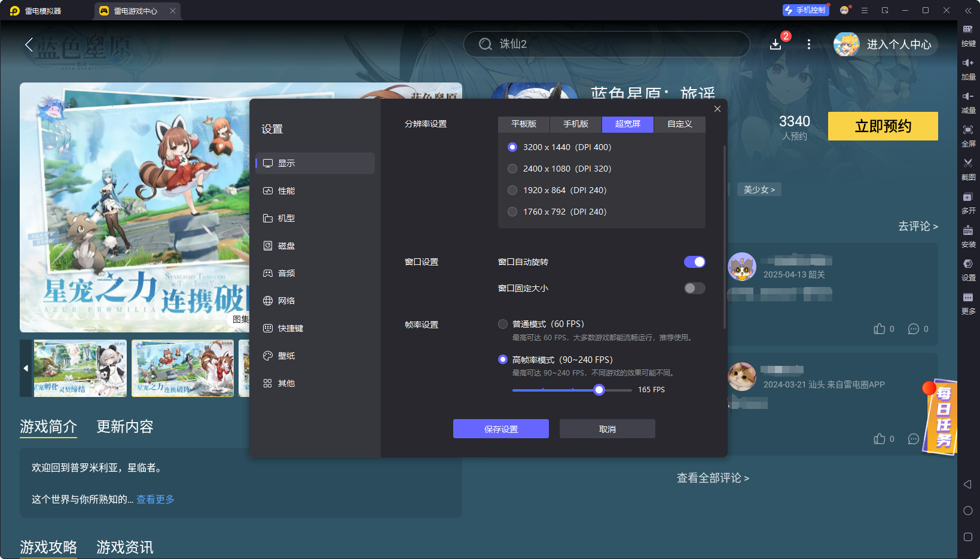Enable the 窗口固定大小 toggle
Image resolution: width=980 pixels, height=559 pixels.
(x=694, y=288)
